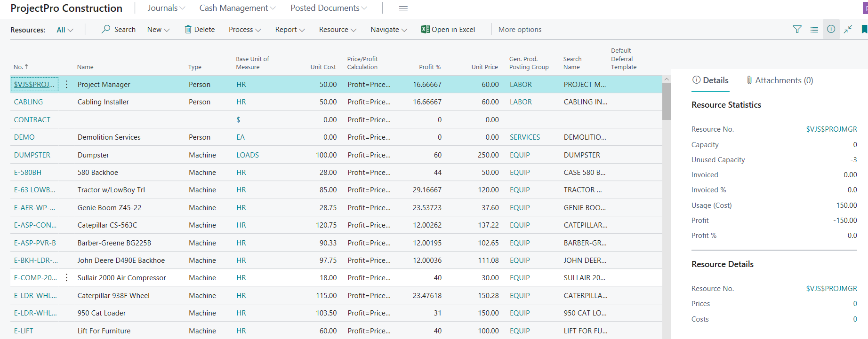
Task: Expand the Cash Management menu
Action: [237, 8]
